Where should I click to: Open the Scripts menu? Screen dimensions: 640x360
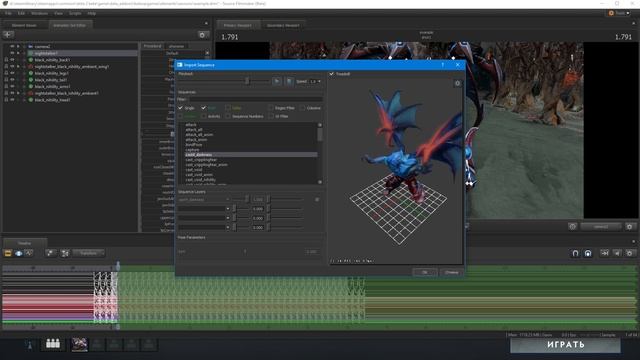coord(75,13)
